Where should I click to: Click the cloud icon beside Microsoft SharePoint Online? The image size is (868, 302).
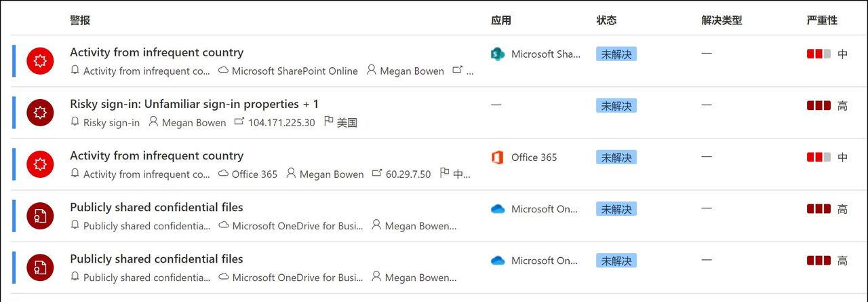click(223, 71)
